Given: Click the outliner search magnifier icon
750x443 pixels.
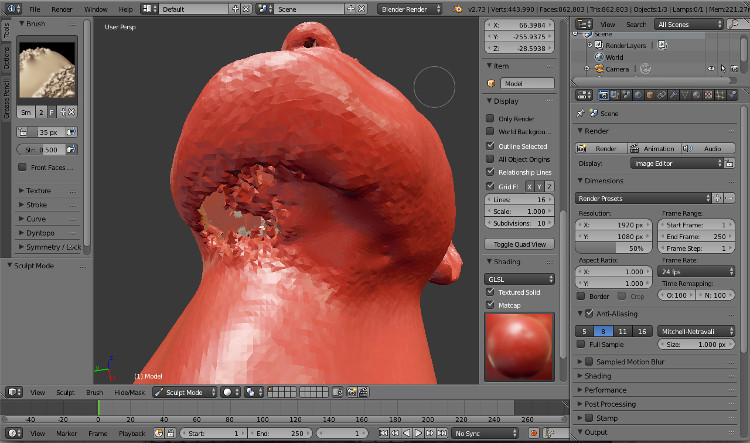Looking at the screenshot, I should click(x=733, y=24).
